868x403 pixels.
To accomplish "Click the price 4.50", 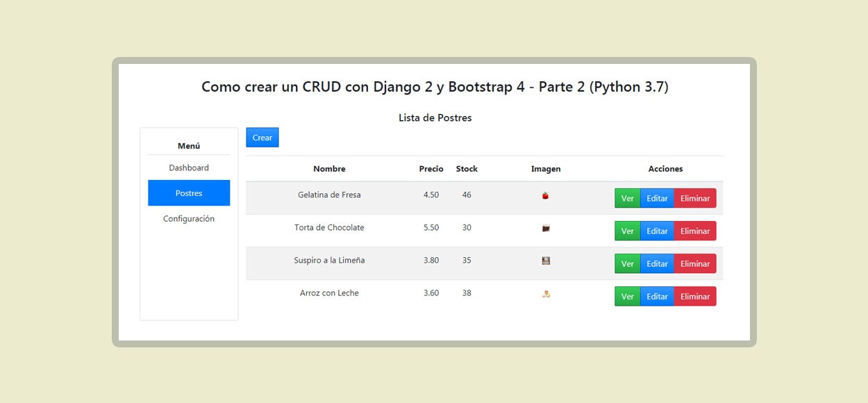I will pyautogui.click(x=431, y=195).
